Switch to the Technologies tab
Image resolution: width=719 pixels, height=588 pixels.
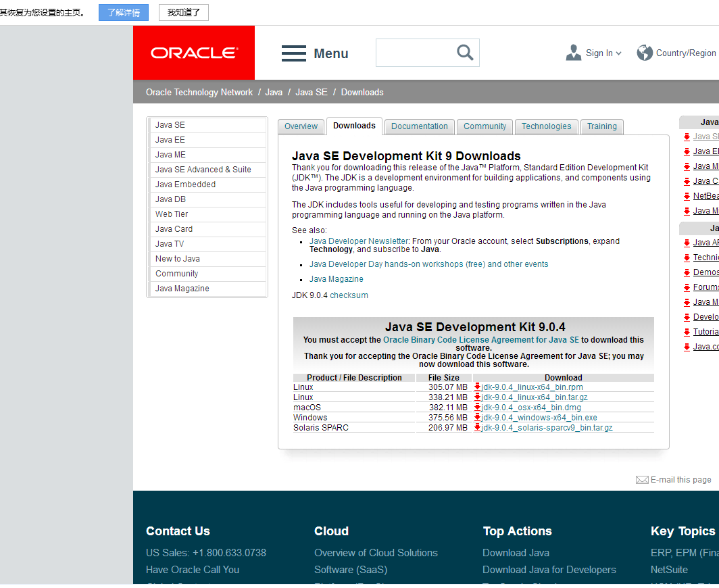(x=547, y=126)
